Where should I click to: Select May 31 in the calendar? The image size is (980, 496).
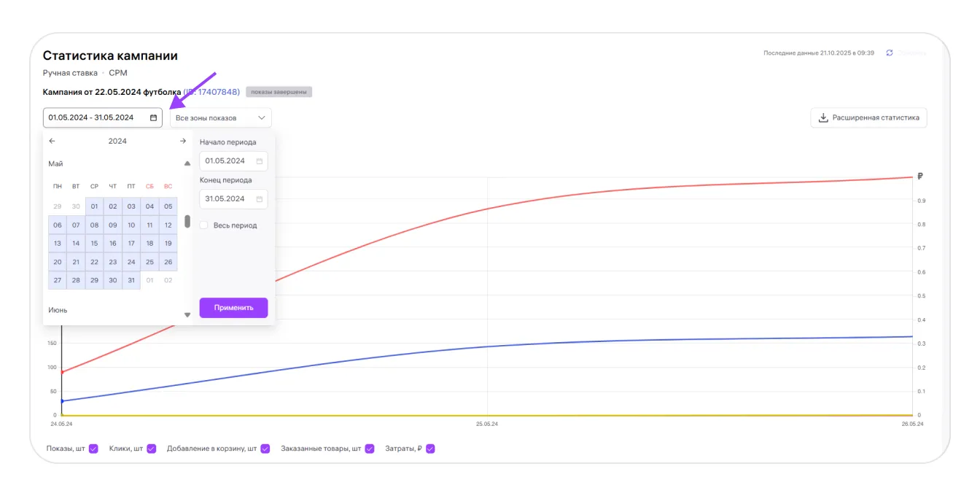[131, 281]
